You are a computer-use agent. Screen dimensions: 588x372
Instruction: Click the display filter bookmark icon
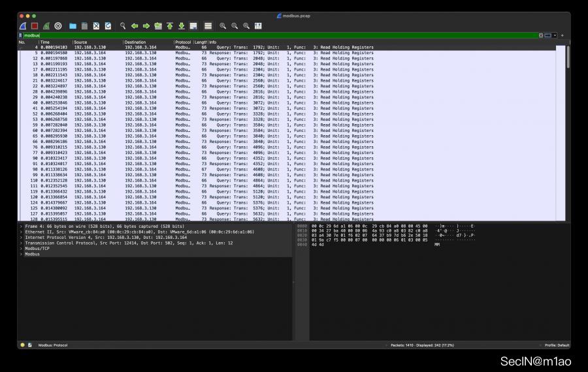[21, 35]
